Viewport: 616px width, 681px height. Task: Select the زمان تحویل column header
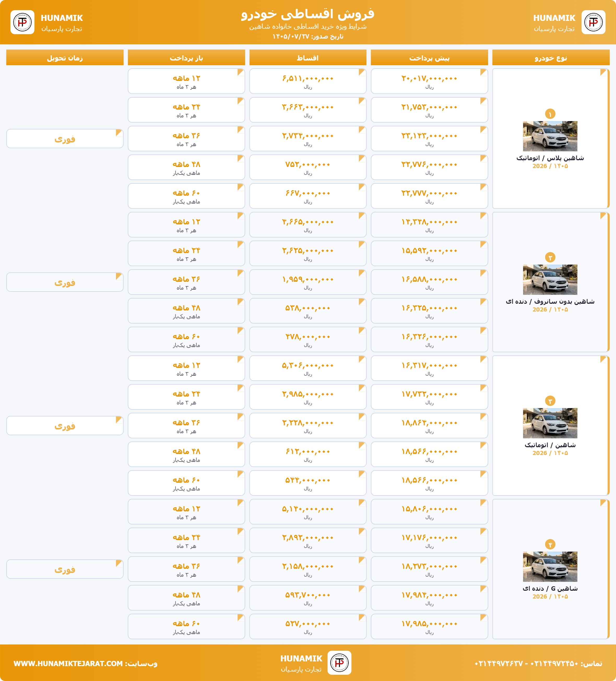pyautogui.click(x=65, y=58)
